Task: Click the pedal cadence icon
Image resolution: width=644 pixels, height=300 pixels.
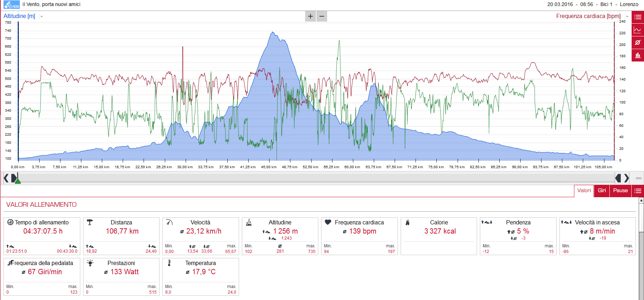Action: (x=11, y=263)
